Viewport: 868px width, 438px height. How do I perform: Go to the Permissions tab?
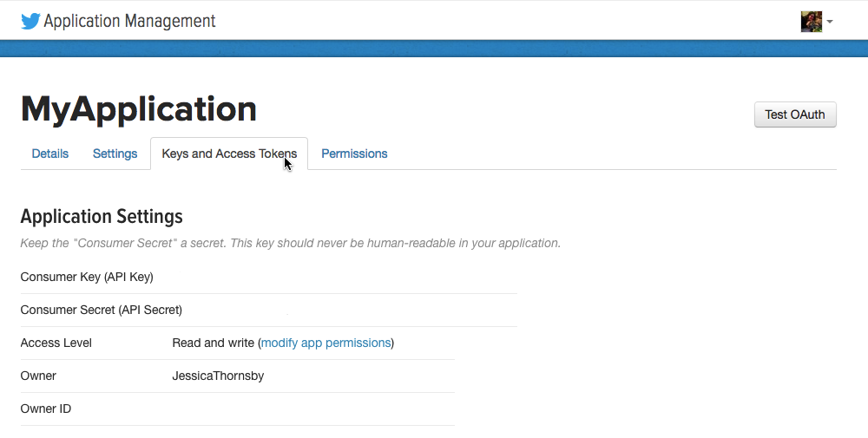(x=354, y=154)
